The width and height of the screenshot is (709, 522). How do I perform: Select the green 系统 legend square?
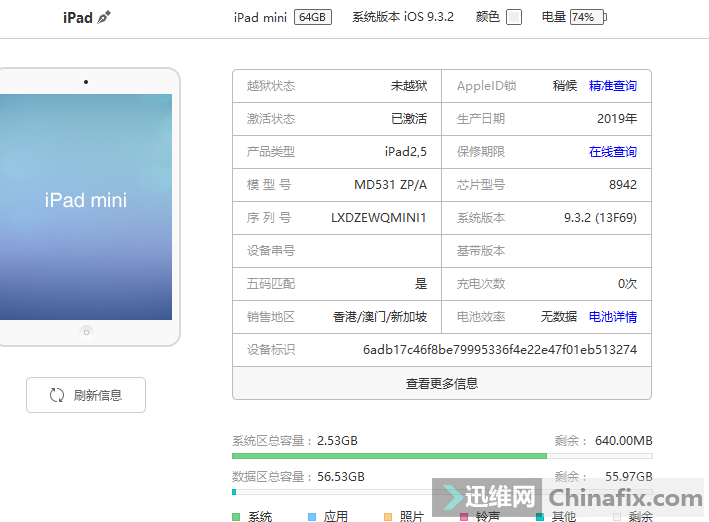[236, 517]
